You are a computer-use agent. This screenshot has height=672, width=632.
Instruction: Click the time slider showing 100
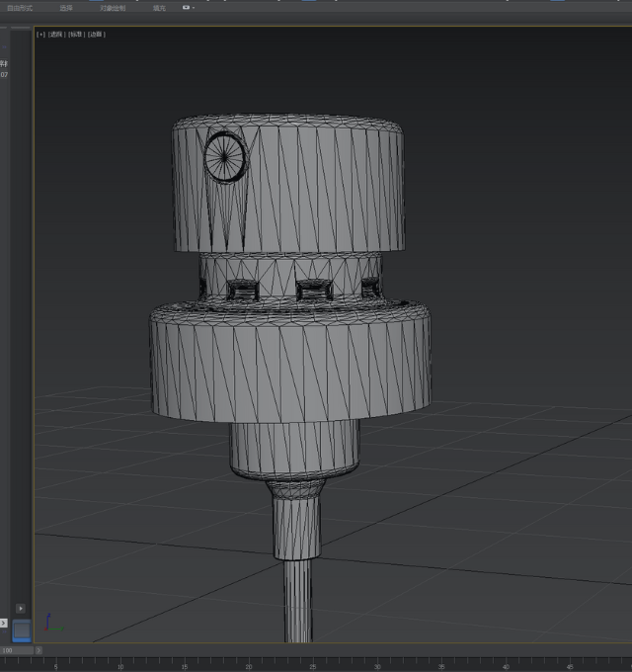pyautogui.click(x=17, y=650)
